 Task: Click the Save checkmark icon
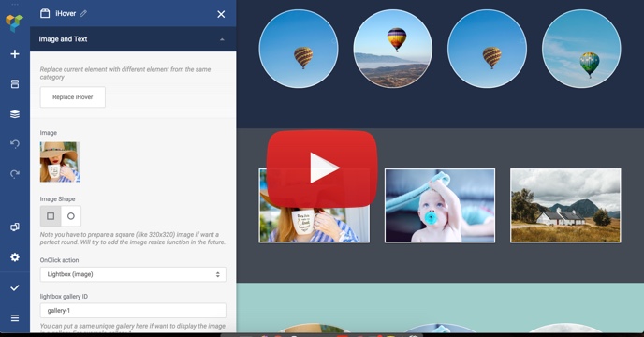pyautogui.click(x=15, y=287)
